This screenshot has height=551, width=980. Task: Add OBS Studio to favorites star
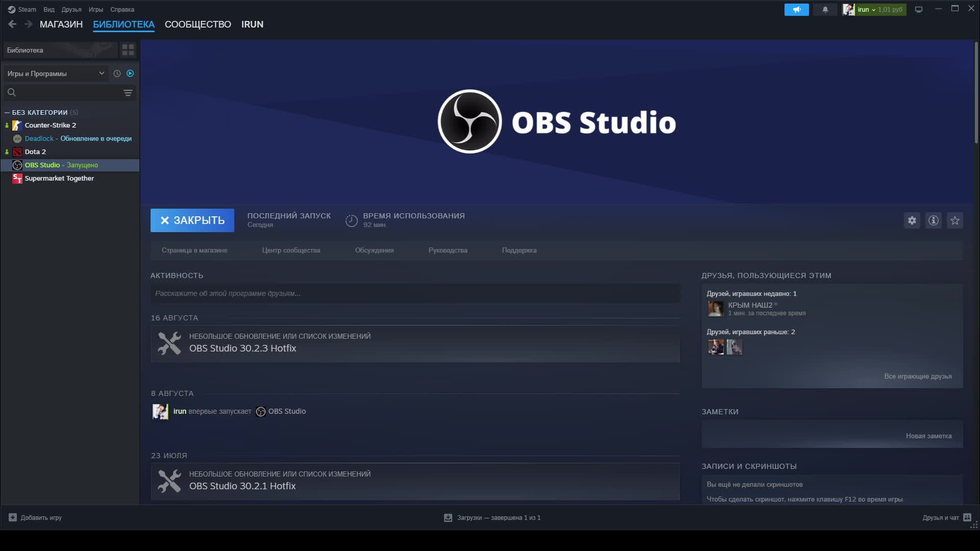[955, 220]
